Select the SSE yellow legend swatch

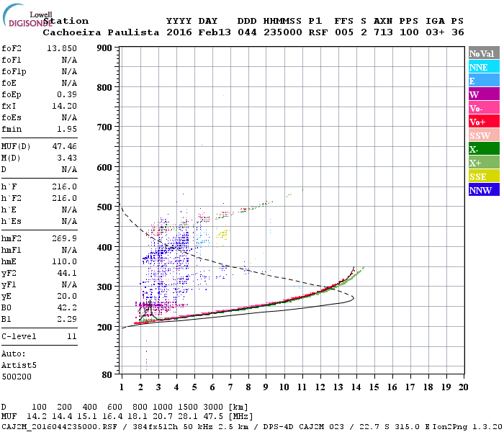pyautogui.click(x=484, y=176)
